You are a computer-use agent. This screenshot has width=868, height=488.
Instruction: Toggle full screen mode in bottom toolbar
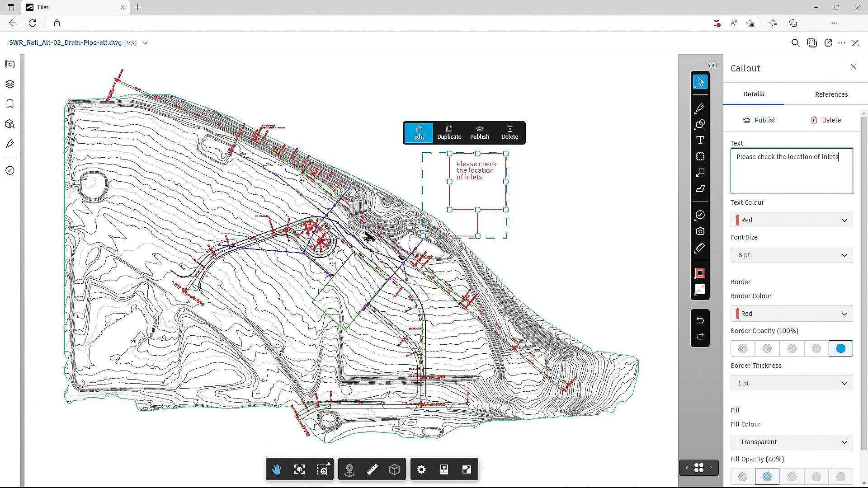(467, 469)
